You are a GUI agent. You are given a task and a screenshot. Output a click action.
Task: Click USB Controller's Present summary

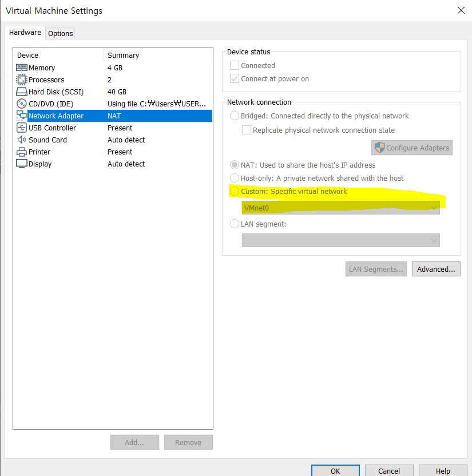120,128
